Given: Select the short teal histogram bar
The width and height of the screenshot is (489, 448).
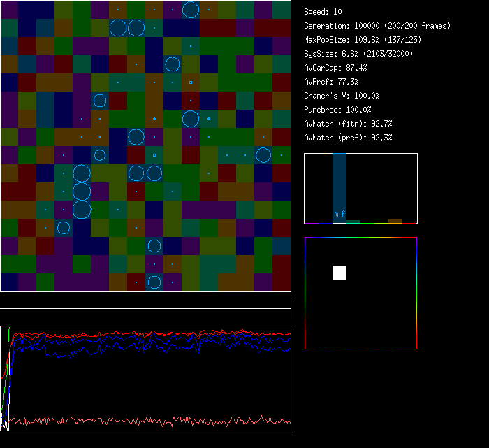Looking at the screenshot, I should coord(353,222).
